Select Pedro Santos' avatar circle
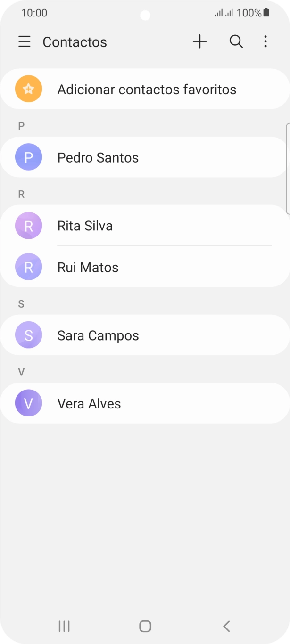Screen dimensions: 290x644 click(28, 157)
